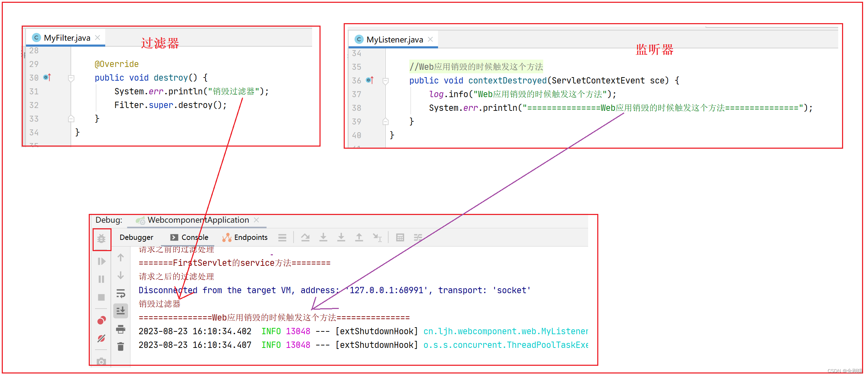This screenshot has width=868, height=377.
Task: Click '销毁过滤器' console output line
Action: [x=160, y=304]
